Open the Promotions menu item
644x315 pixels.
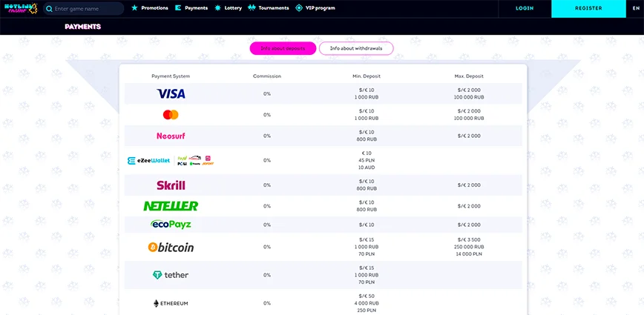point(154,8)
